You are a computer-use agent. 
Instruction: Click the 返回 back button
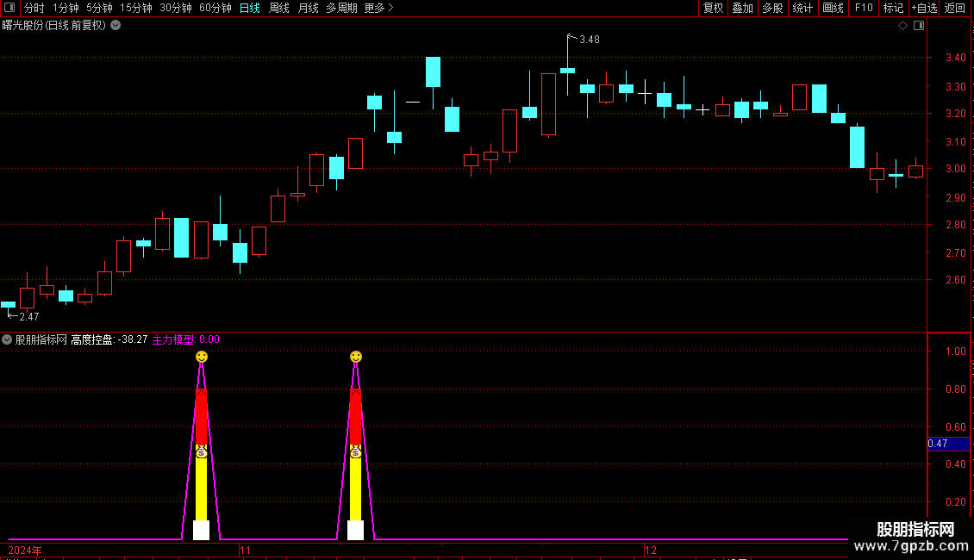click(x=955, y=8)
